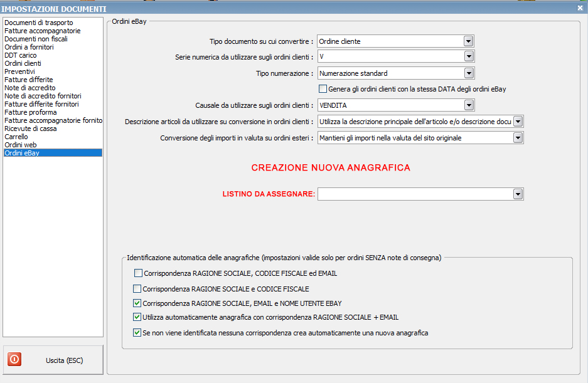Disable automatic creation of nuova anagrafica
Viewport: 588px width, 383px height.
(x=137, y=332)
